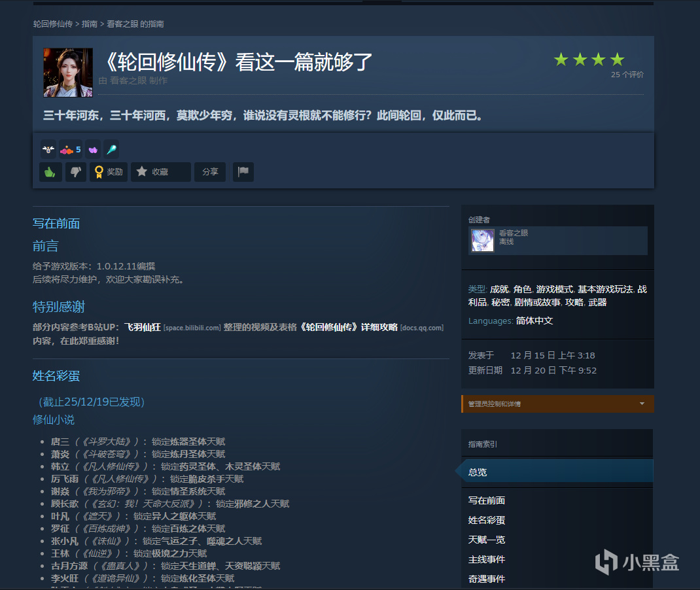Click the 角色 category tag
This screenshot has width=700, height=590.
pos(522,289)
